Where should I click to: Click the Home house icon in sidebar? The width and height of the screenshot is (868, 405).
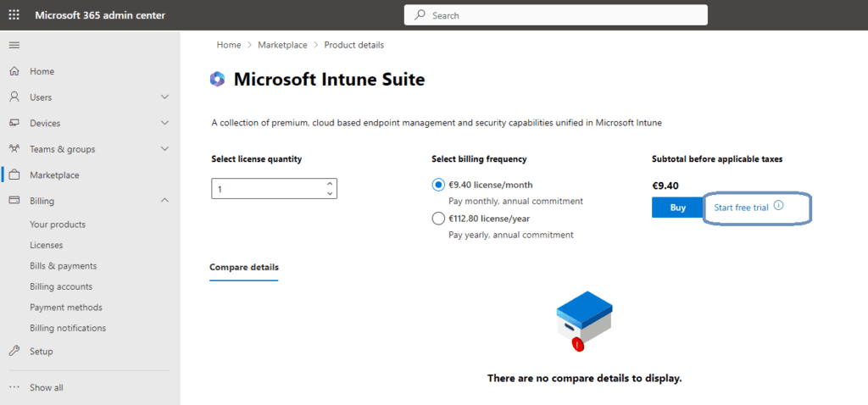[x=14, y=71]
